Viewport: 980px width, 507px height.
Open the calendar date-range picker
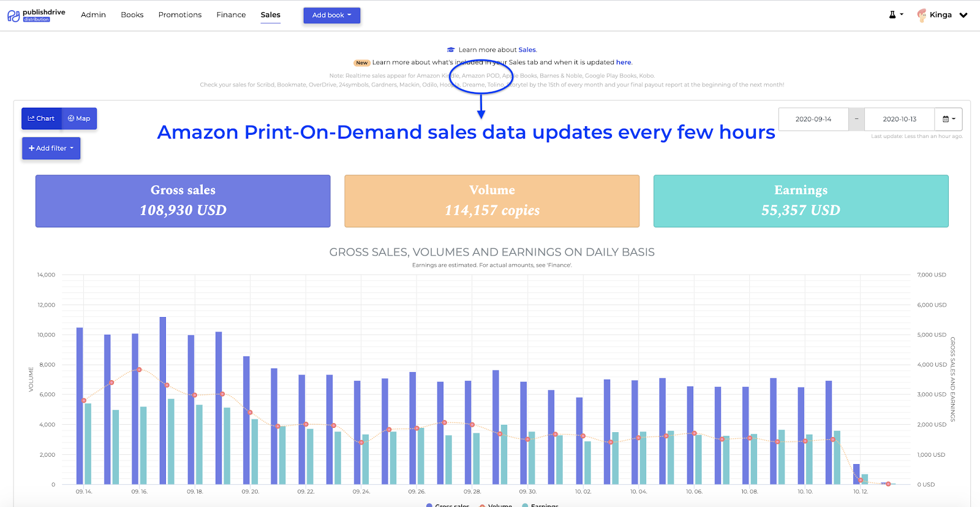coord(949,119)
